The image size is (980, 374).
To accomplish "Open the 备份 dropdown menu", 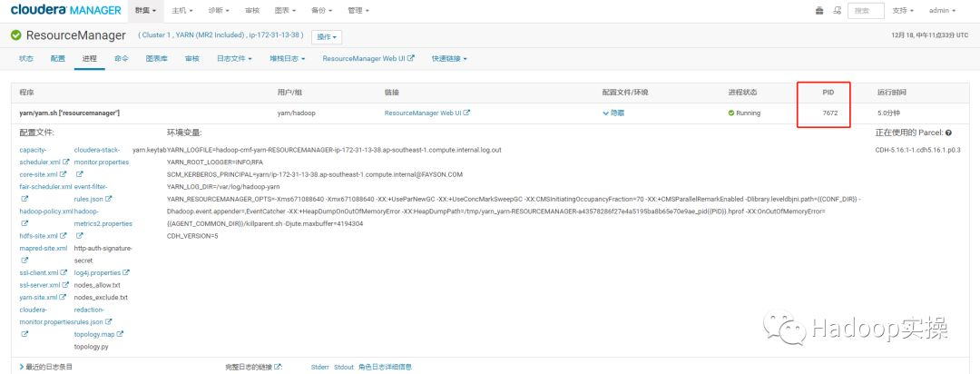I will point(321,11).
